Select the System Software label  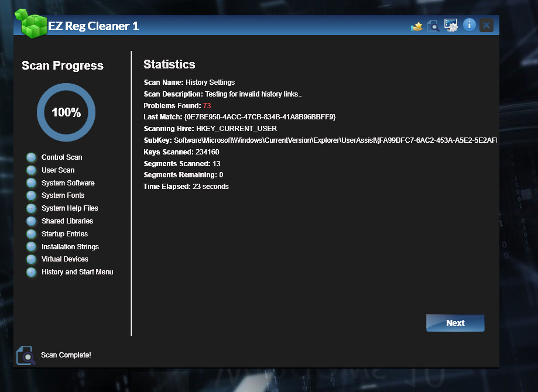tap(68, 183)
